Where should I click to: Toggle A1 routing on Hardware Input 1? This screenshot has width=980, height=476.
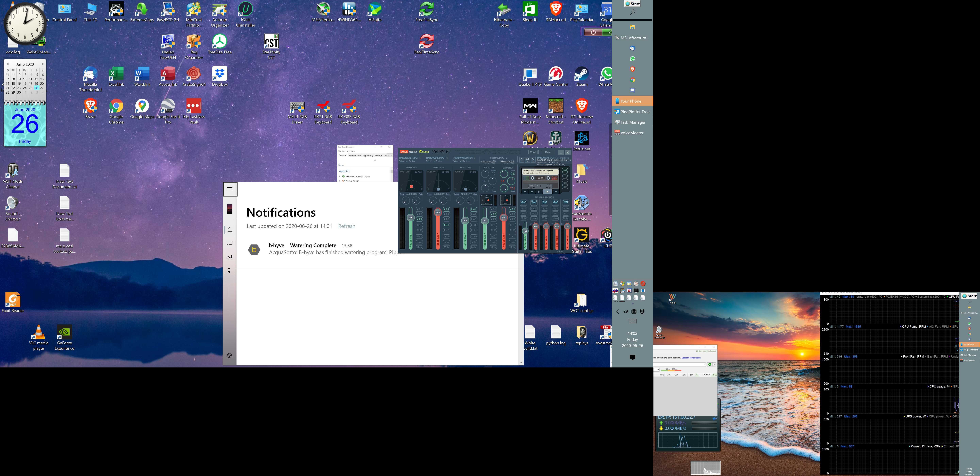tap(419, 209)
